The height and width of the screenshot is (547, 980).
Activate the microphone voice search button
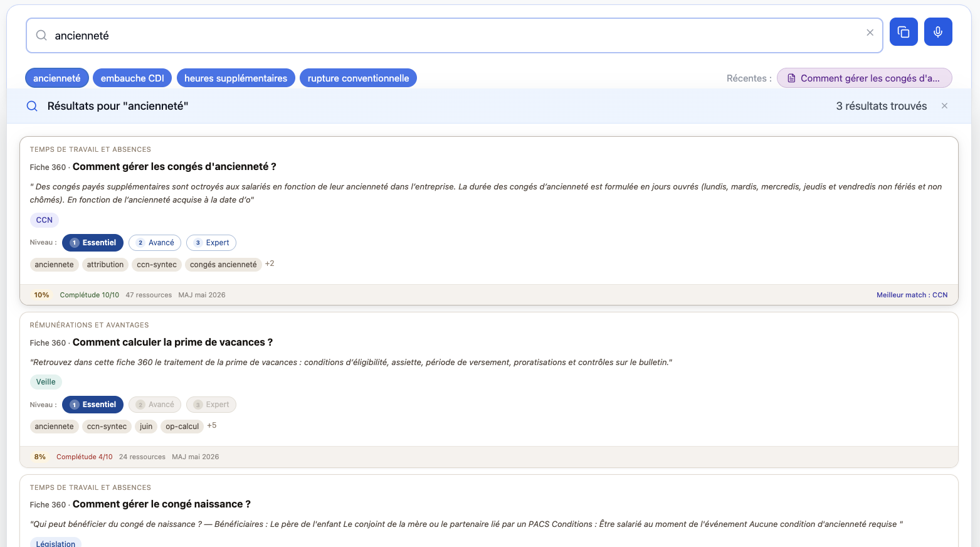coord(938,32)
